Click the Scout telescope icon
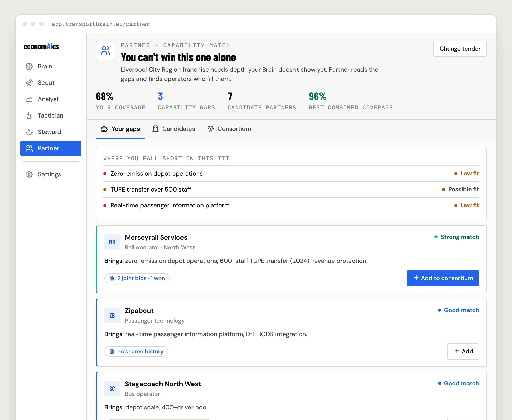 pos(29,83)
